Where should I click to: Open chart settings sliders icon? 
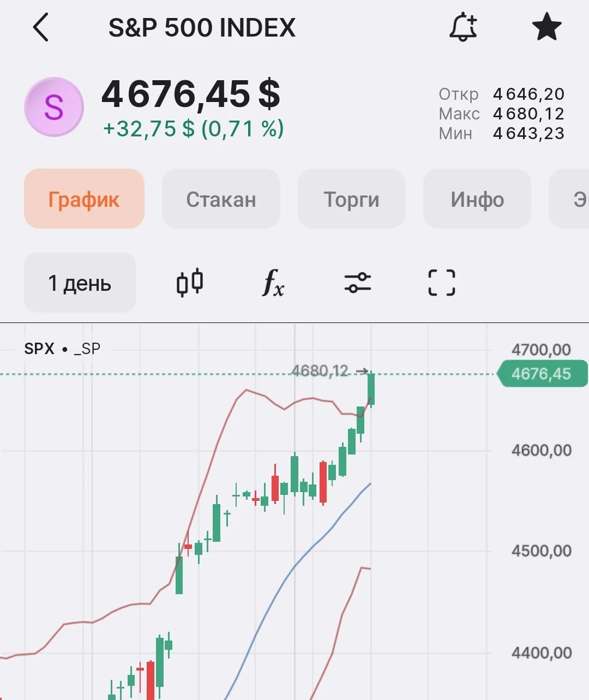point(358,283)
